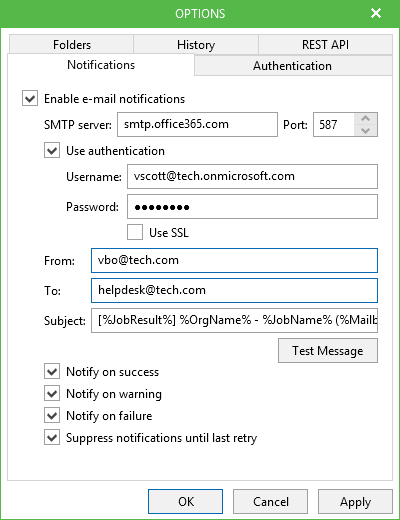The image size is (400, 520).
Task: Switch to the Folders tab
Action: (72, 44)
